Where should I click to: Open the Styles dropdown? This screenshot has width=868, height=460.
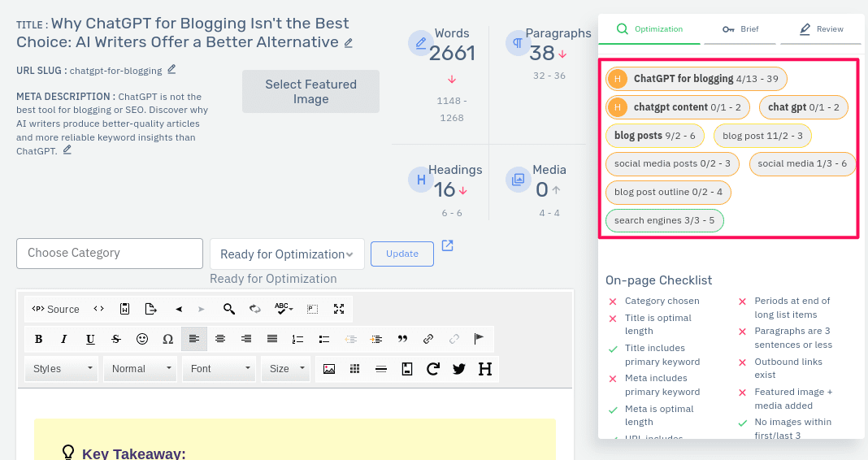[x=62, y=369]
